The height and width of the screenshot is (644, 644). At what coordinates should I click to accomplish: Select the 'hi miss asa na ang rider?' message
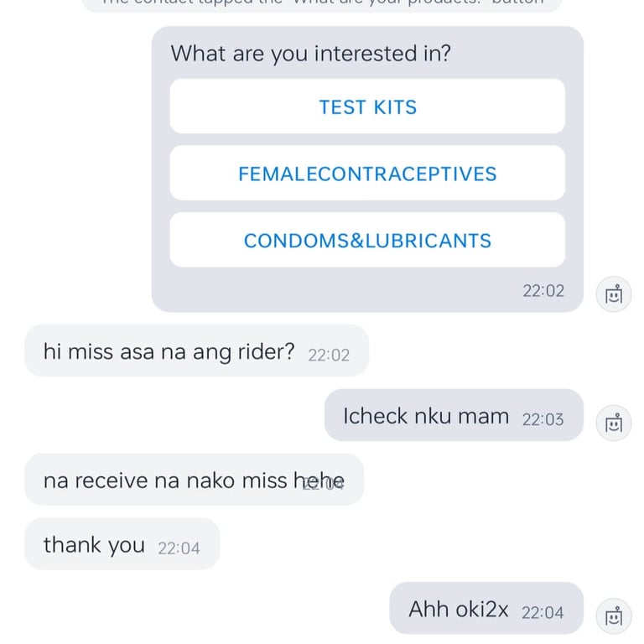point(169,351)
